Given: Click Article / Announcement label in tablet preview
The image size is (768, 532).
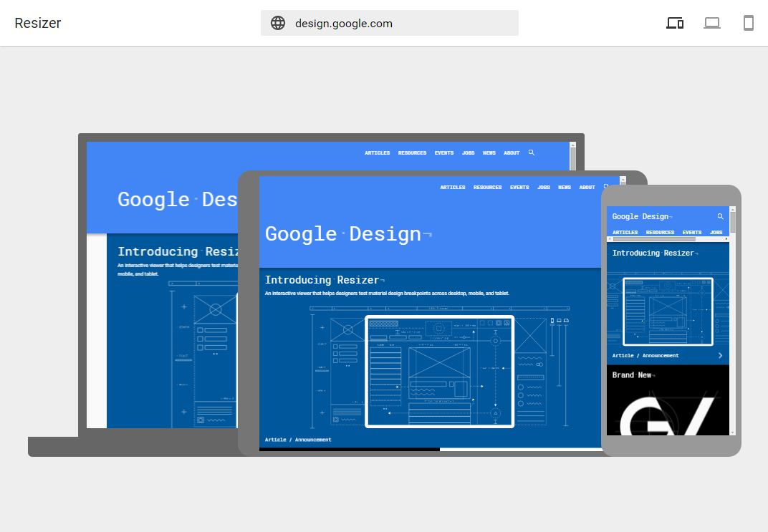Looking at the screenshot, I should pyautogui.click(x=298, y=440).
